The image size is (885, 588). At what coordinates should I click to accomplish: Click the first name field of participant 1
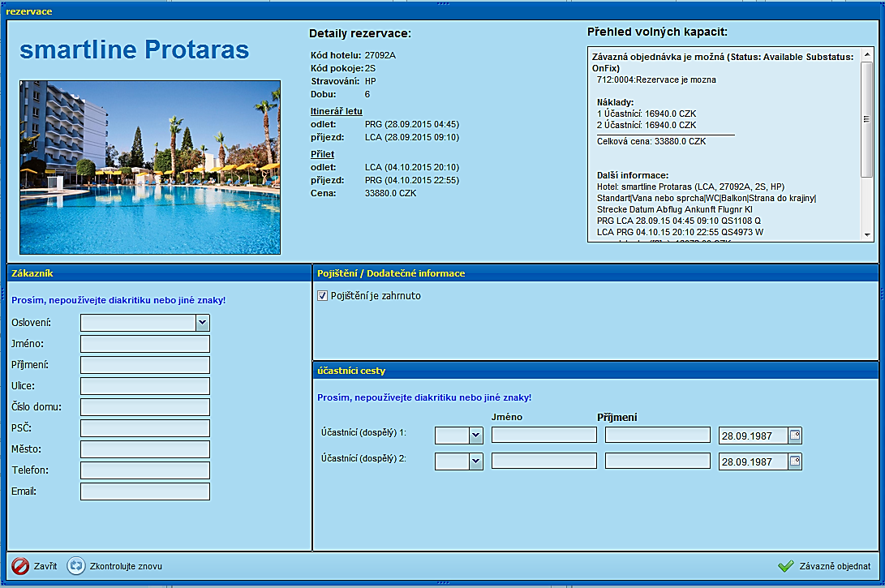click(x=544, y=435)
